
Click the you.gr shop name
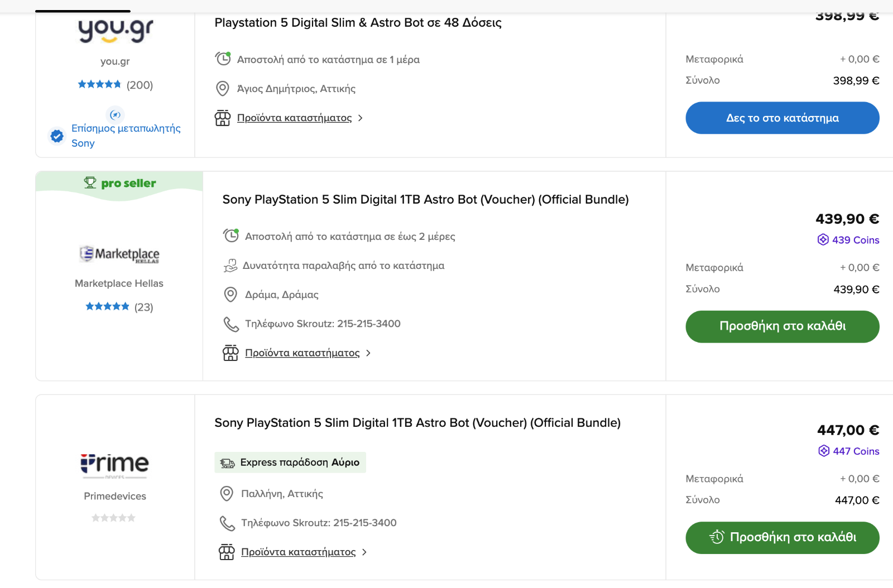(115, 61)
